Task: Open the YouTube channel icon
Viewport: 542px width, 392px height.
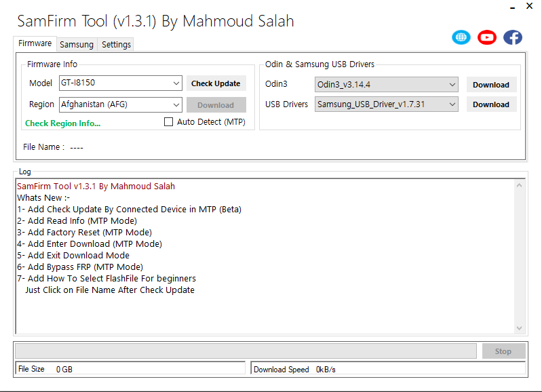Action: click(x=487, y=37)
